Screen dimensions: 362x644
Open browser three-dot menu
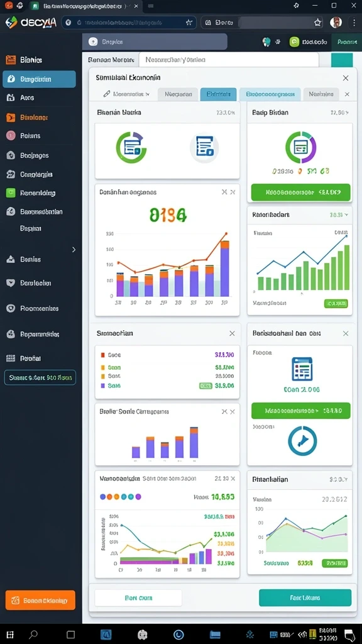354,22
